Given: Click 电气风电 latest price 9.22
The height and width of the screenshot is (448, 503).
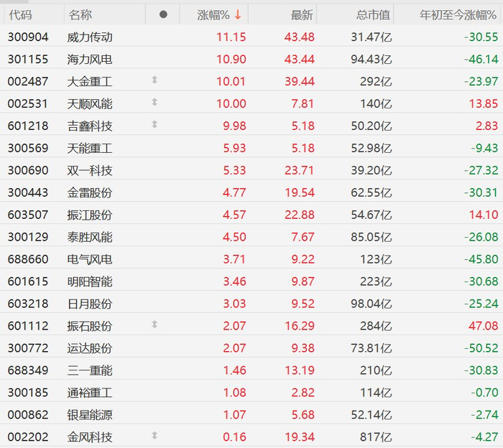Looking at the screenshot, I should pos(303,259).
